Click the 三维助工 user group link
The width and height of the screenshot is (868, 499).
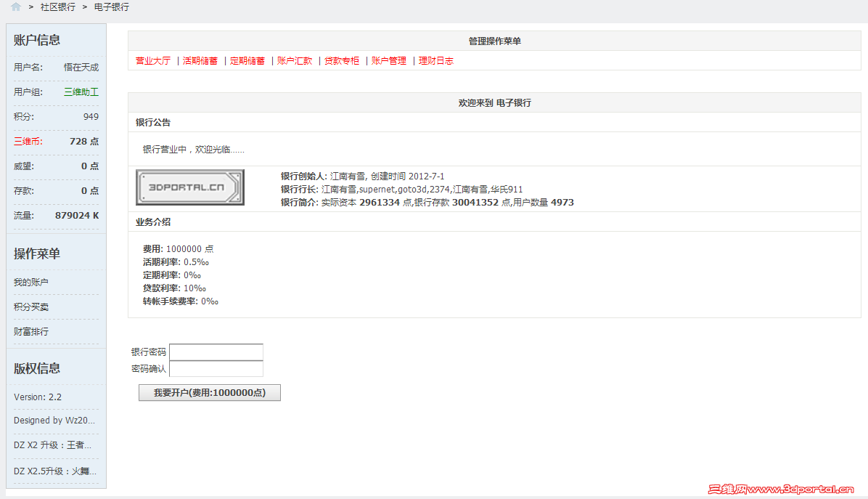click(x=81, y=92)
